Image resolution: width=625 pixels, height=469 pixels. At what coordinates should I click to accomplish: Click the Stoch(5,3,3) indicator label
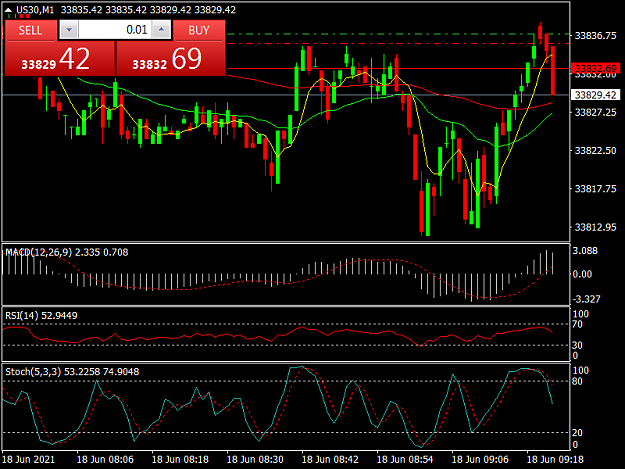(x=33, y=372)
